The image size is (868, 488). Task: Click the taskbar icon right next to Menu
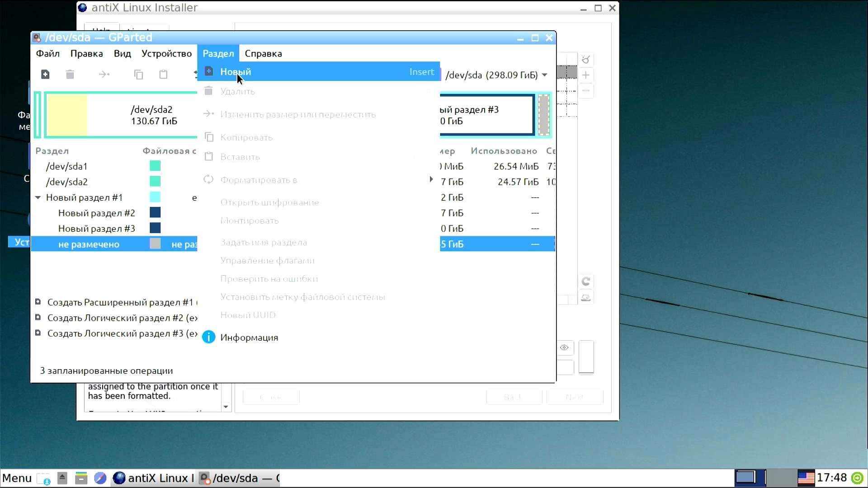point(44,479)
